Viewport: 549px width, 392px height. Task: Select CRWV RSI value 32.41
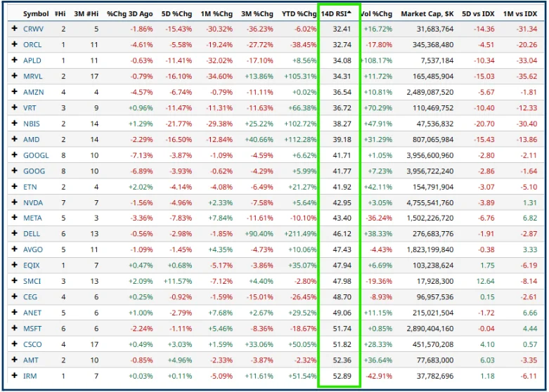(x=342, y=29)
